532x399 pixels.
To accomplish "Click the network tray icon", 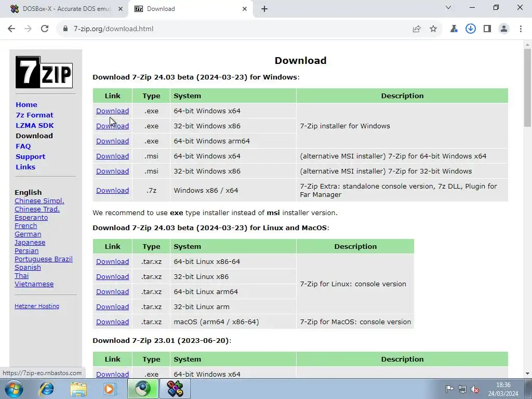I will (x=462, y=389).
